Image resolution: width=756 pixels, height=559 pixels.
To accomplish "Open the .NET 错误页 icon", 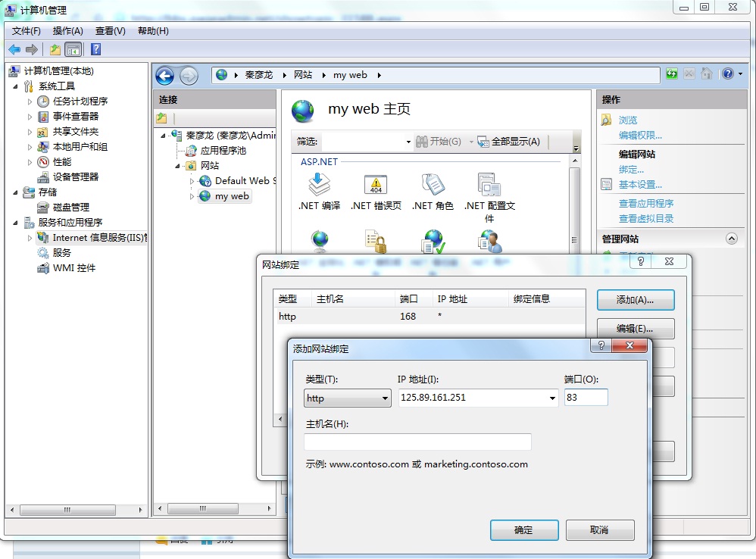I will pos(376,186).
